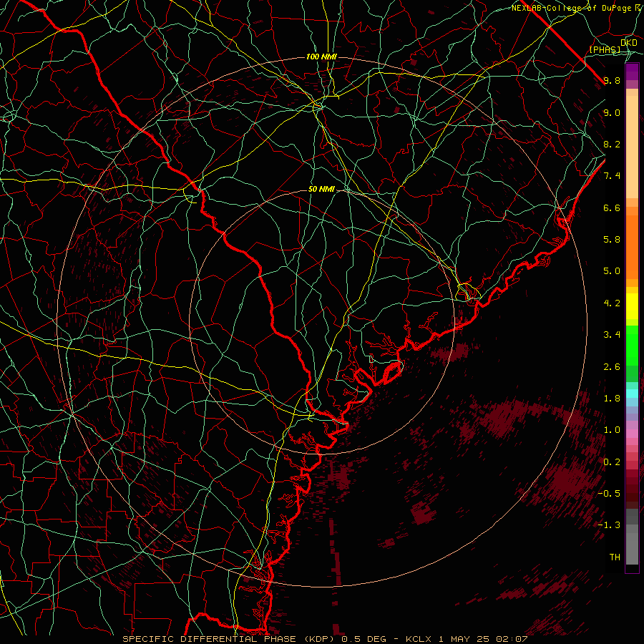The height and width of the screenshot is (644, 644).
Task: Pick the purple swatch atop the color bar
Action: pyautogui.click(x=632, y=72)
